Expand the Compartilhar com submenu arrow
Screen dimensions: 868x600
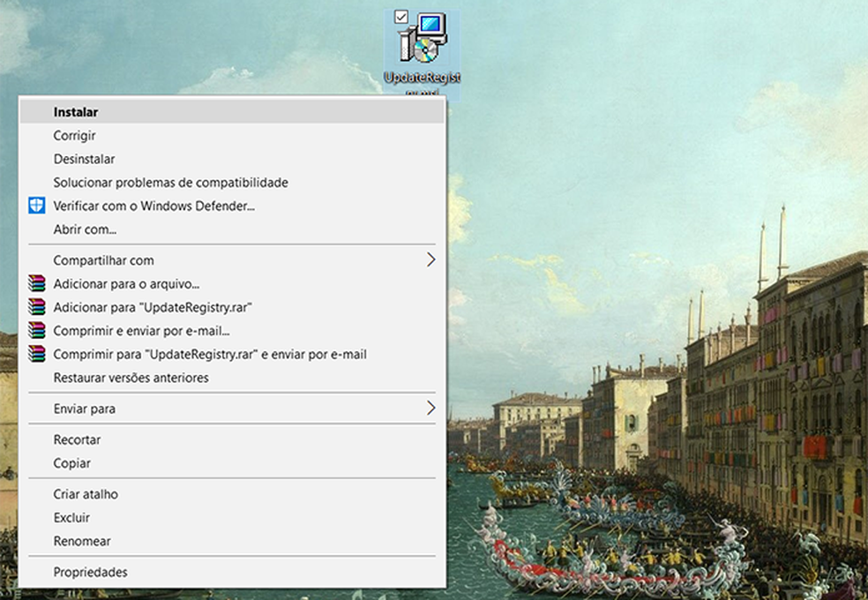tap(431, 259)
